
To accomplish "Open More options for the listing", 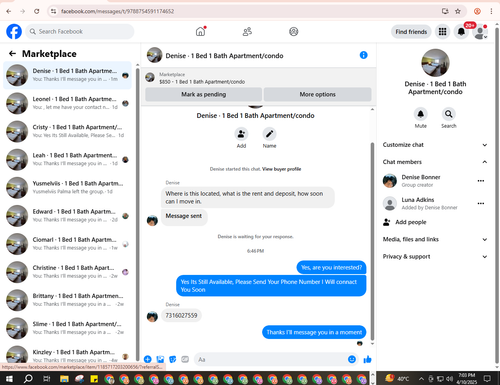I will pyautogui.click(x=317, y=94).
